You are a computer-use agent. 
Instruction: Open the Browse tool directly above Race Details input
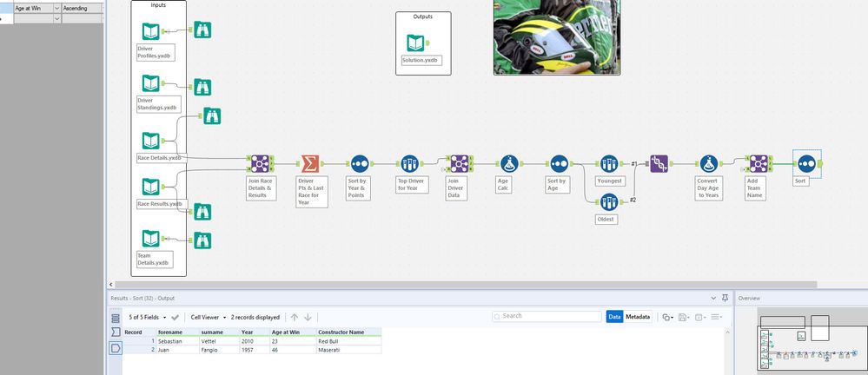[x=212, y=116]
